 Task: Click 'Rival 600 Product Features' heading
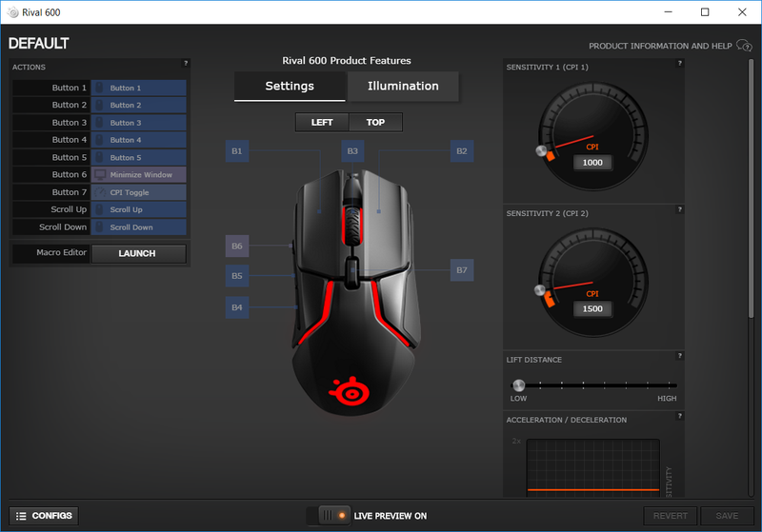pos(347,61)
